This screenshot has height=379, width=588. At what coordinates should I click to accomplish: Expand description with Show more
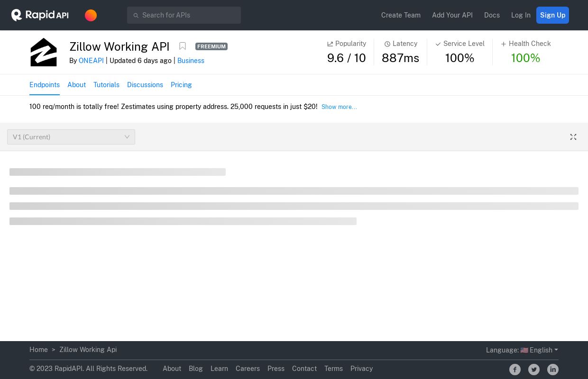coord(339,107)
